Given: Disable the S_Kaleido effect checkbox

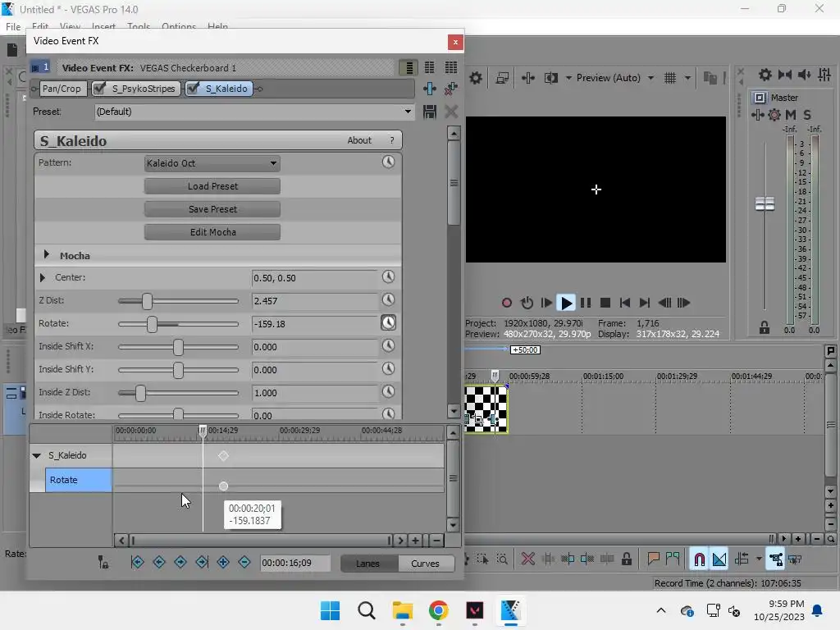Looking at the screenshot, I should pos(193,89).
